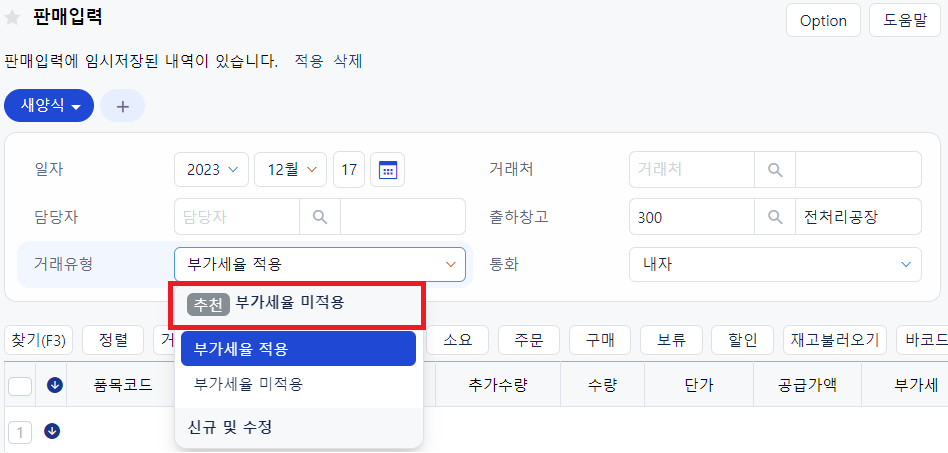Open the year dropdown showing 2023

click(x=212, y=169)
